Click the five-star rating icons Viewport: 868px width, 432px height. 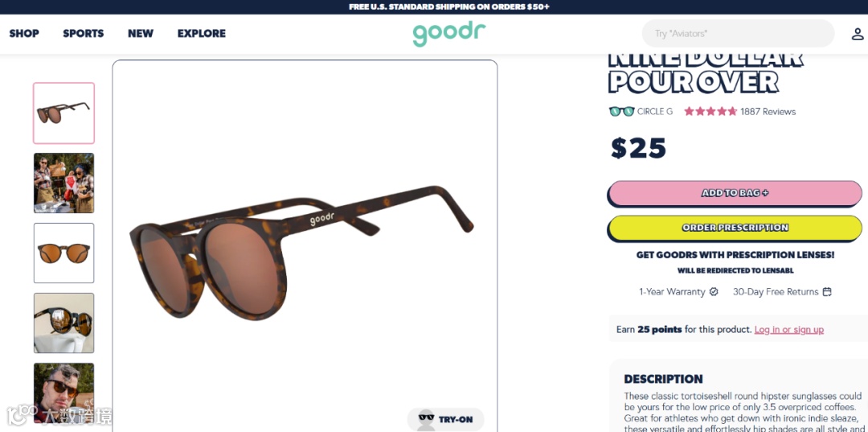[710, 111]
